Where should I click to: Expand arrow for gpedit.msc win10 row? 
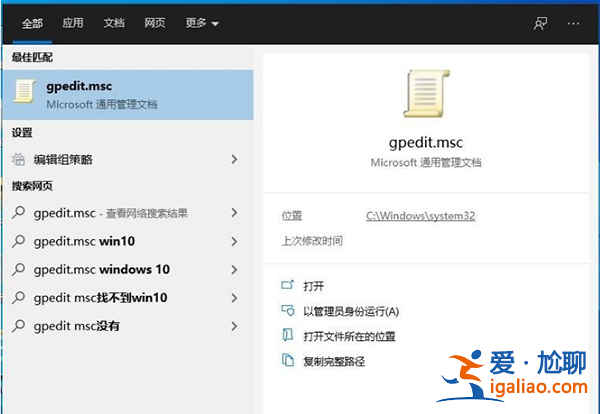(x=234, y=241)
